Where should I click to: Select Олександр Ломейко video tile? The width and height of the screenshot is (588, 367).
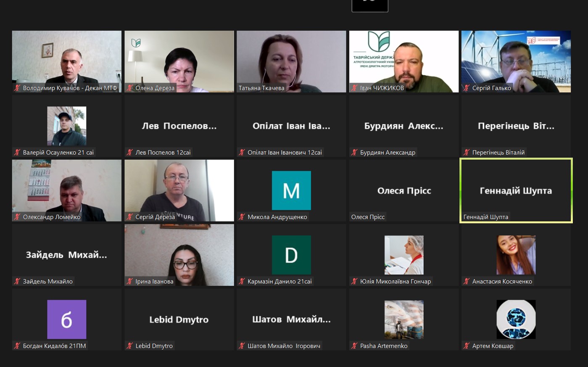(x=66, y=190)
